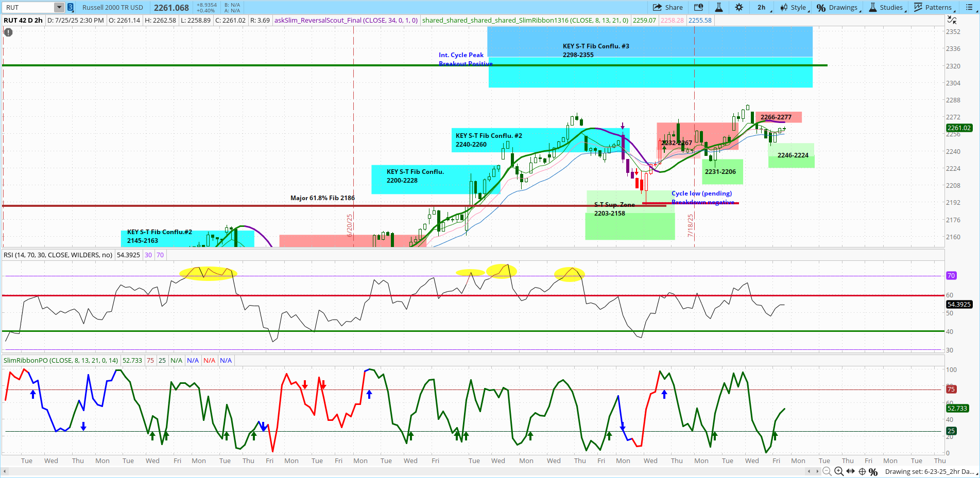Image resolution: width=980 pixels, height=478 pixels.
Task: Open the 2h timeframe selector
Action: tap(763, 7)
